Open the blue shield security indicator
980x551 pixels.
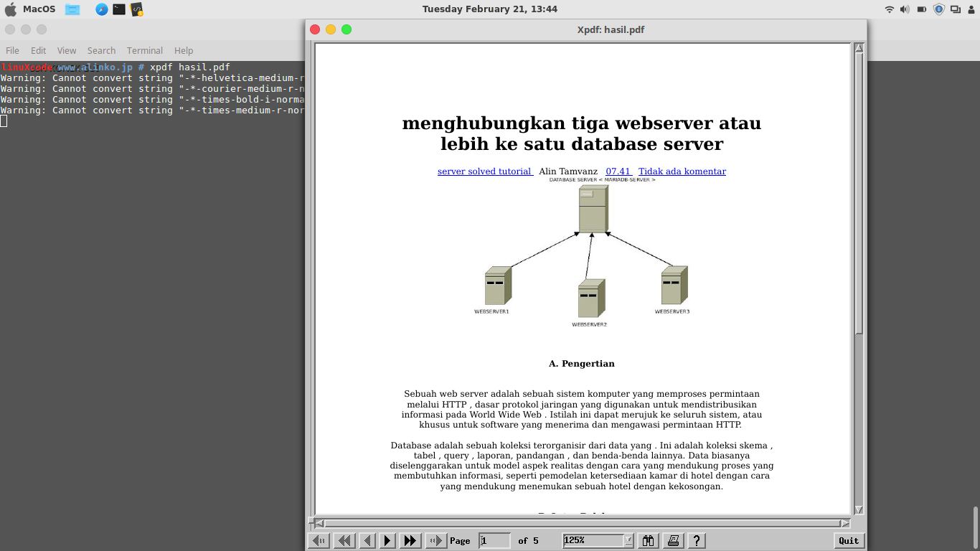[x=939, y=9]
